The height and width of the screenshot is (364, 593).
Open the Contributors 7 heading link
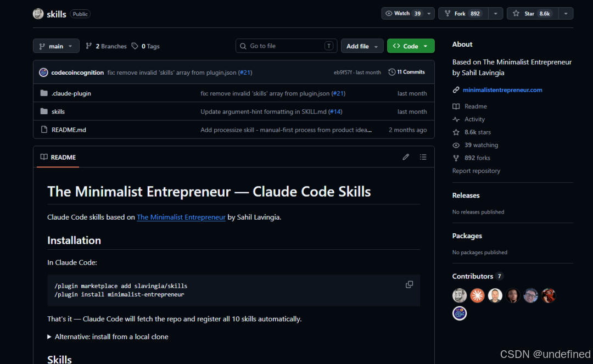click(x=478, y=276)
